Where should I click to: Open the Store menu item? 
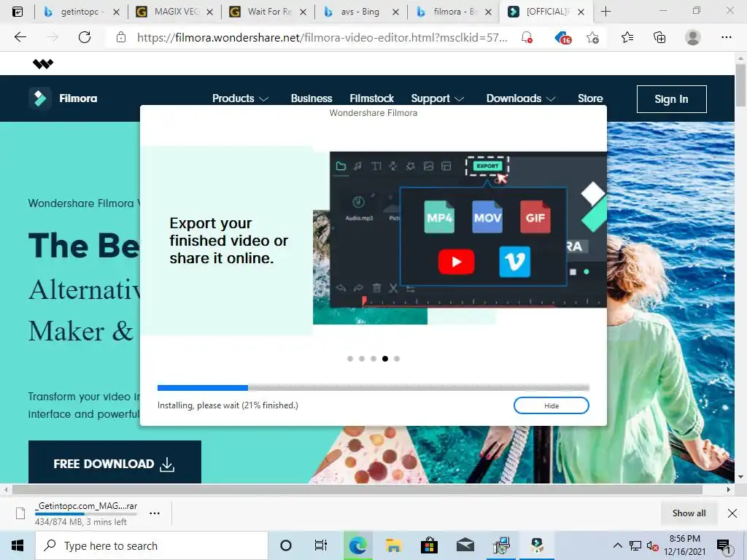(590, 98)
